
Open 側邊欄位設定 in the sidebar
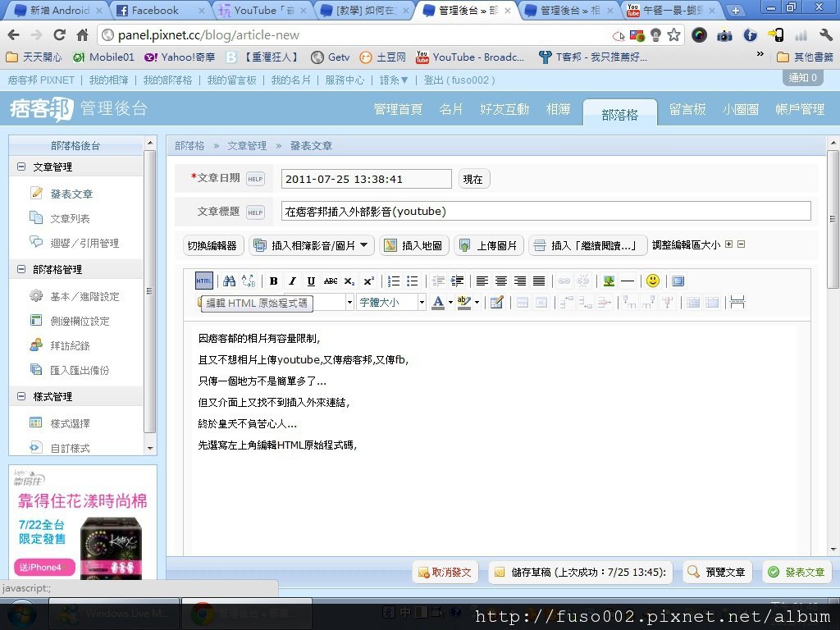80,321
